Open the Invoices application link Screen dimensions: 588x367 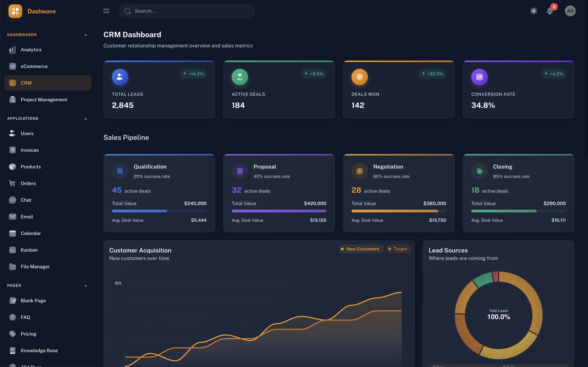point(30,150)
